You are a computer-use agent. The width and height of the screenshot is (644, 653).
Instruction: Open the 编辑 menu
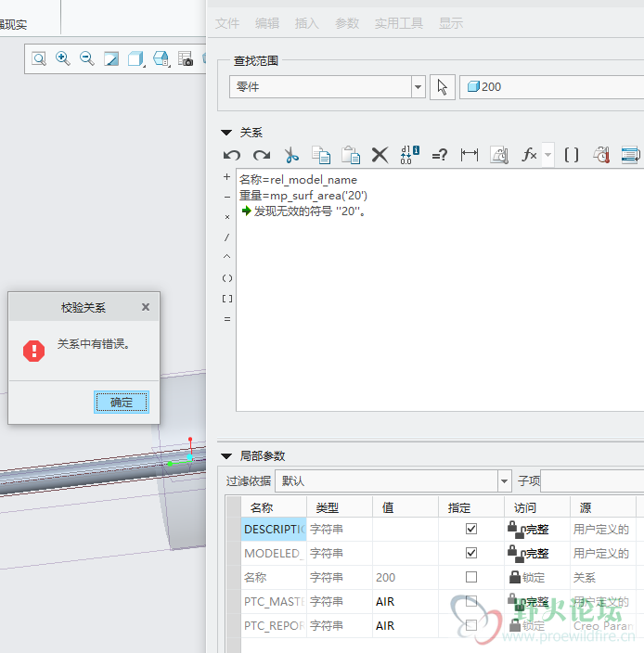267,23
